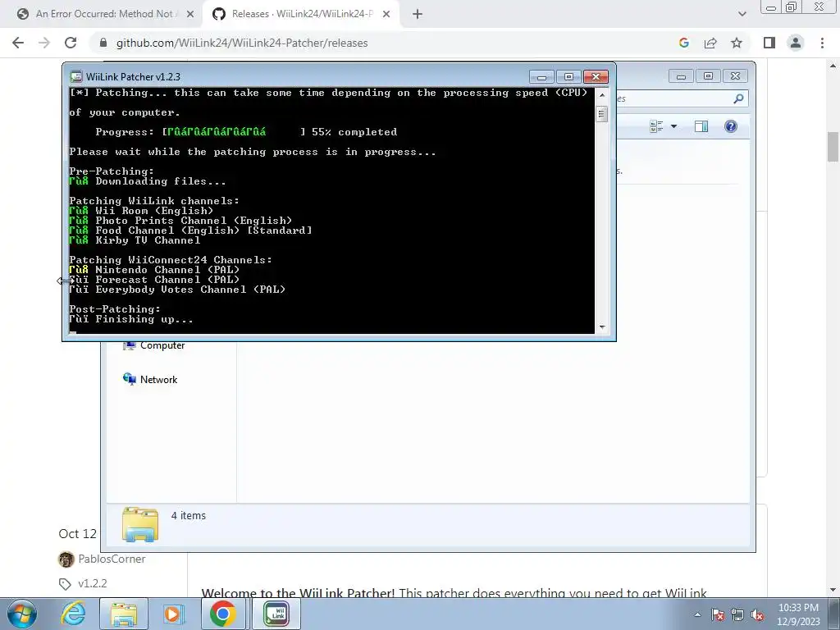Switch to Chrome in taskbar
This screenshot has height=630, width=840.
click(223, 614)
